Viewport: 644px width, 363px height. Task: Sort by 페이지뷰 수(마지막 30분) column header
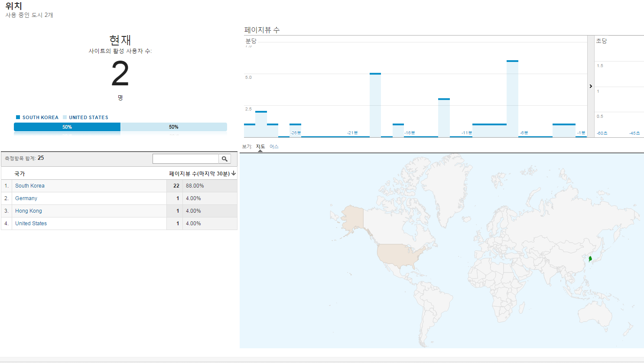pyautogui.click(x=199, y=174)
